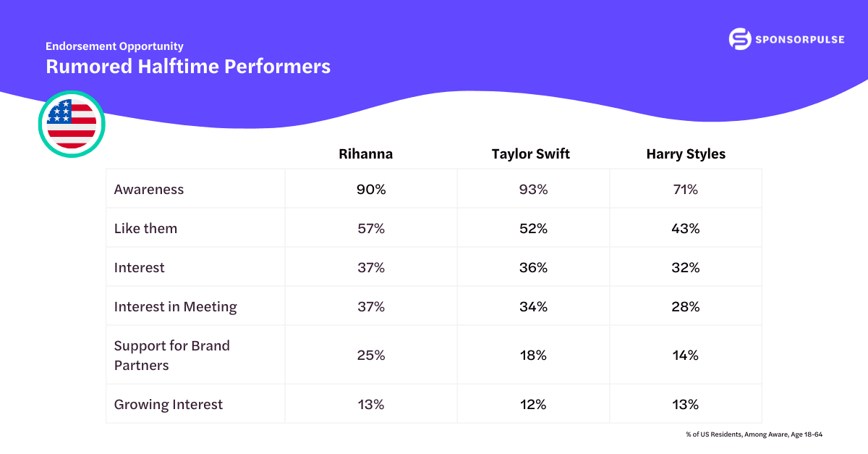The image size is (868, 454).
Task: Click the Awareness row label
Action: click(x=149, y=190)
